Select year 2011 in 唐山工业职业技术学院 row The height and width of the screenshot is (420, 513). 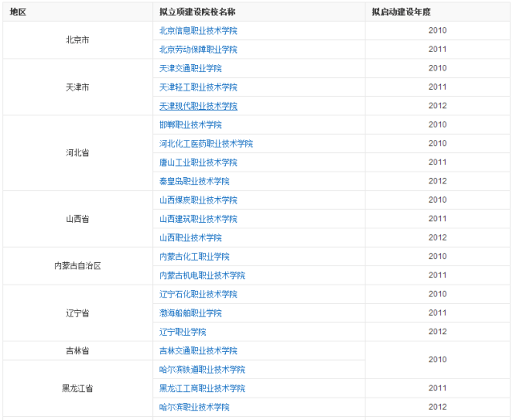tap(438, 162)
